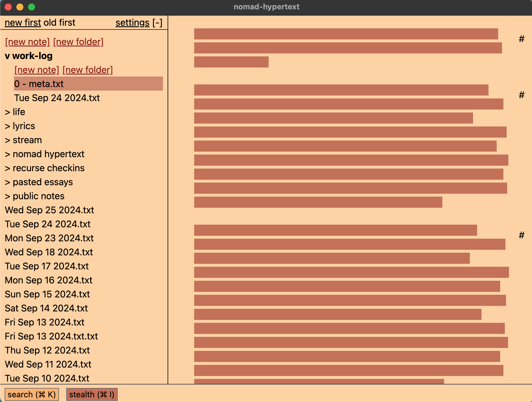Sort notes with old first
The image size is (532, 402).
[60, 23]
